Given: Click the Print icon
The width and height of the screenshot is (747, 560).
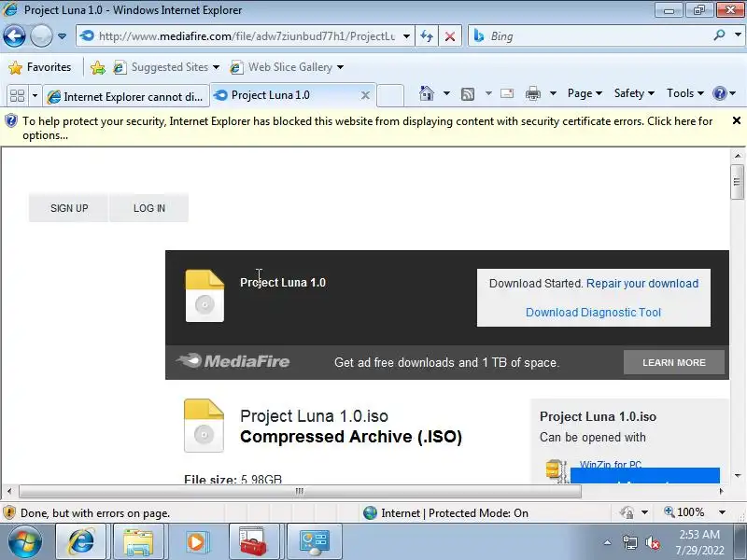Looking at the screenshot, I should 532,94.
